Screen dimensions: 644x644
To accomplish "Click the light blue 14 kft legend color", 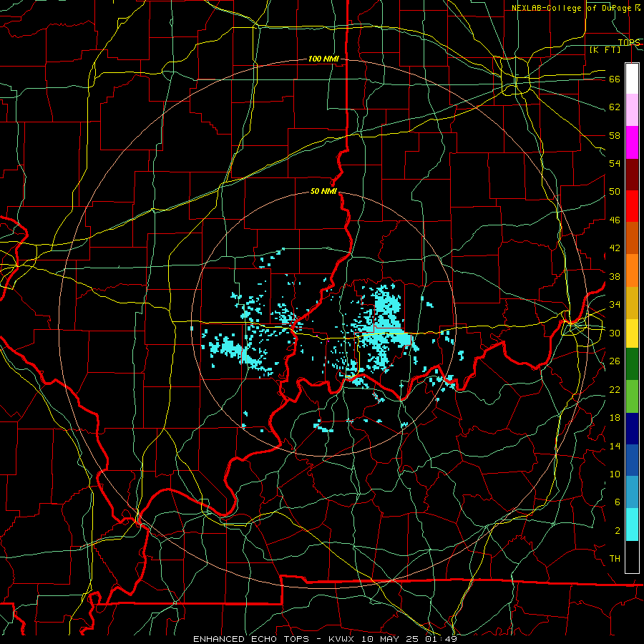I will (x=632, y=492).
